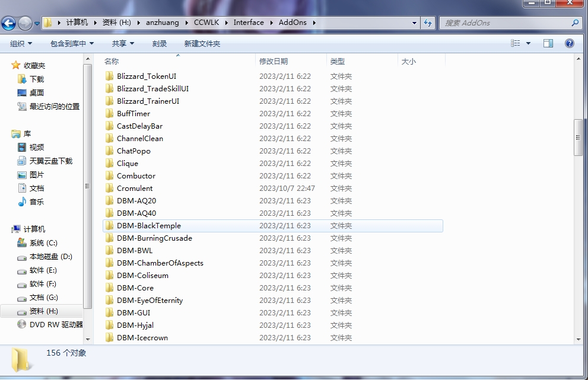Click the refresh button beside address bar

coord(428,23)
